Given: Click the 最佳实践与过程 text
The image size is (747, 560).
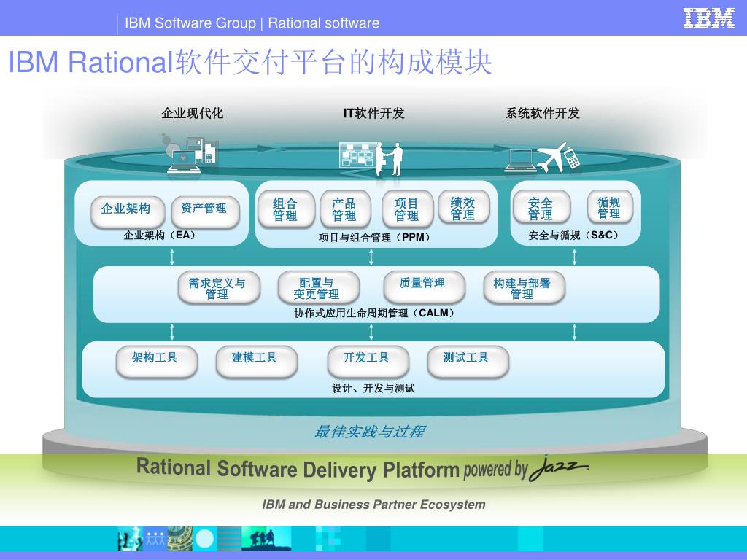Looking at the screenshot, I should (x=370, y=432).
